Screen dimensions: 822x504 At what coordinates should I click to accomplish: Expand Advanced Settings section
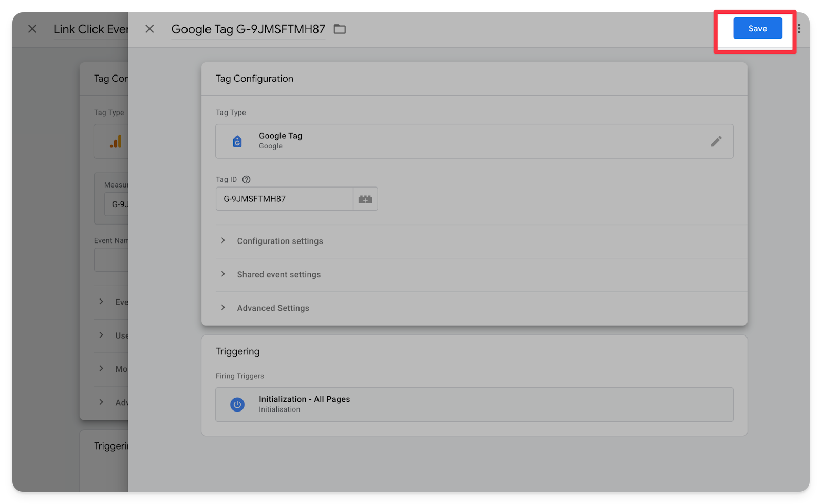point(273,308)
